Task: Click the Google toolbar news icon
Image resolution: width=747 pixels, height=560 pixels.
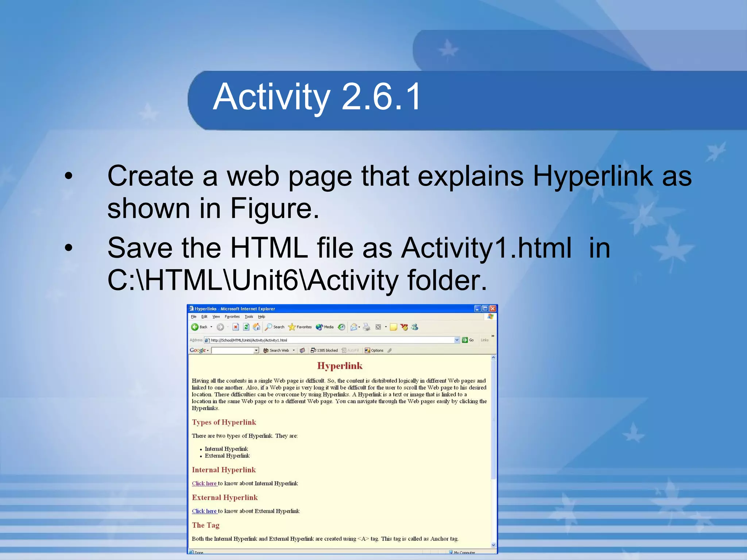Action: tap(302, 350)
